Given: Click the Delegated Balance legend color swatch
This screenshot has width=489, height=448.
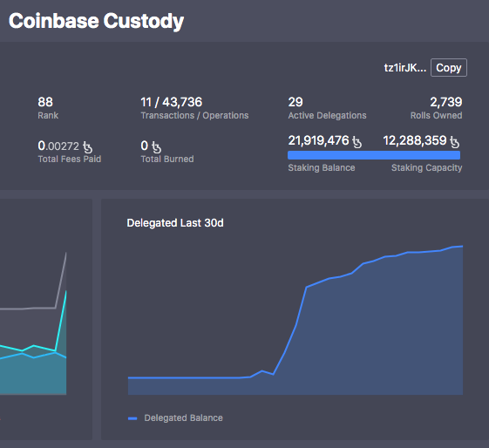Looking at the screenshot, I should (x=132, y=418).
